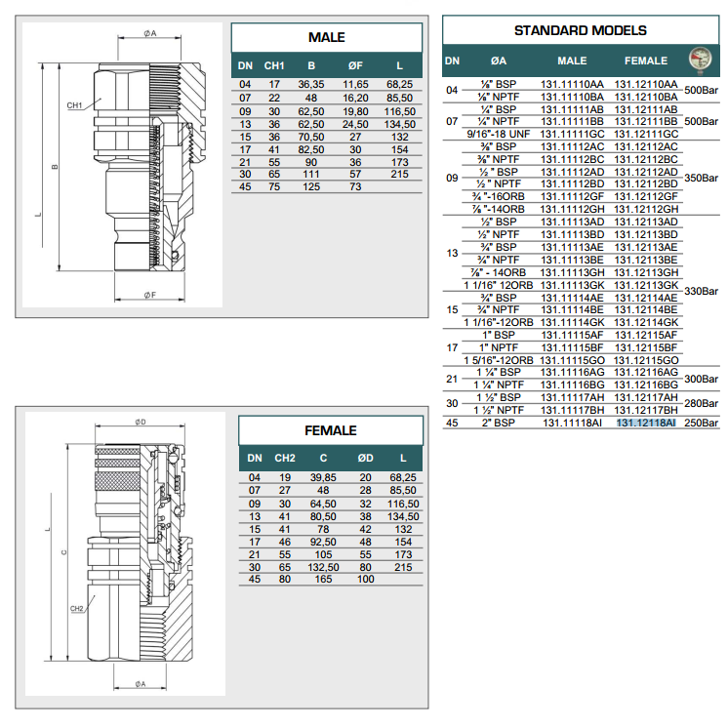The height and width of the screenshot is (728, 728).
Task: Select the ØF column header in male table
Action: point(355,66)
